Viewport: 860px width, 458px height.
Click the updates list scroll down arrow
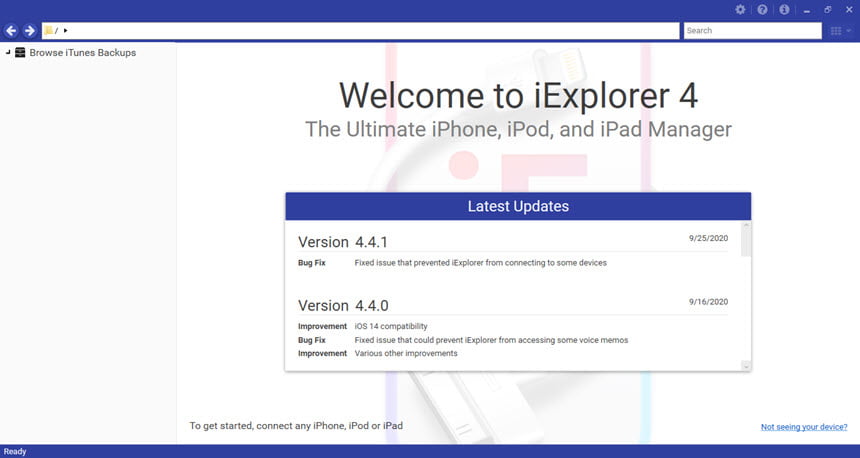746,365
